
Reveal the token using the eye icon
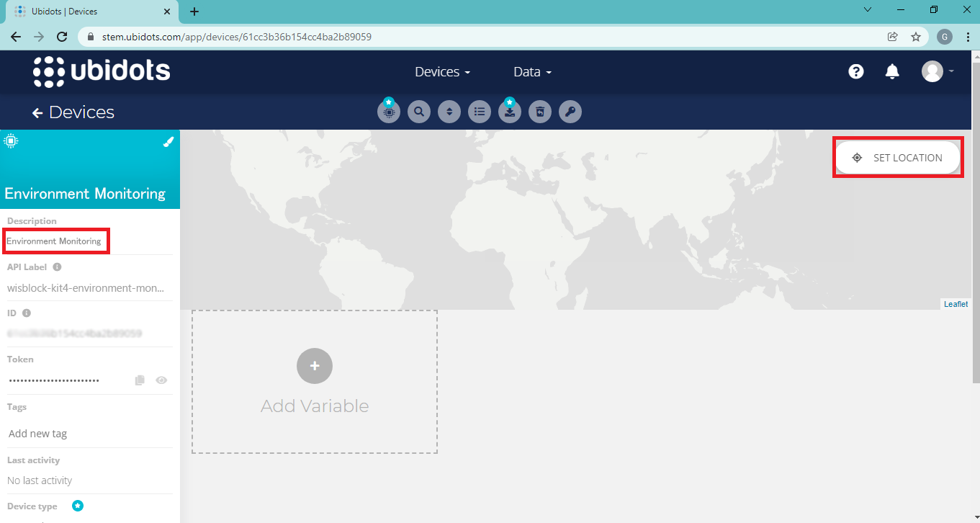161,380
